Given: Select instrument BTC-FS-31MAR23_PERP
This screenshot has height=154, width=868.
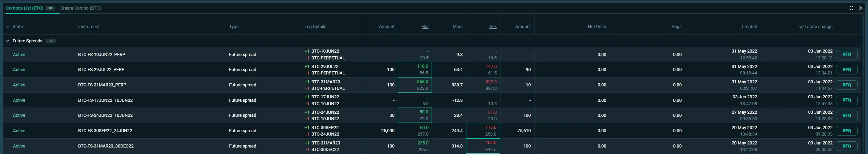Looking at the screenshot, I should pos(102,85).
